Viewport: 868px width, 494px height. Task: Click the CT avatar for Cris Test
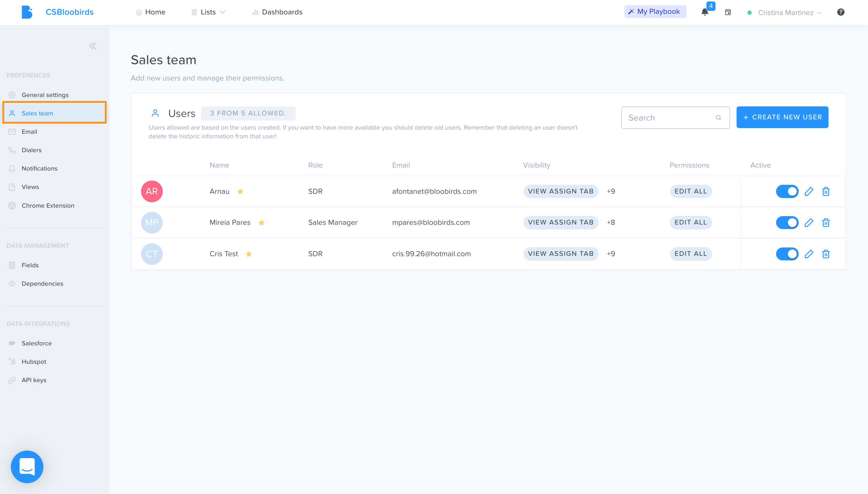[x=152, y=254]
